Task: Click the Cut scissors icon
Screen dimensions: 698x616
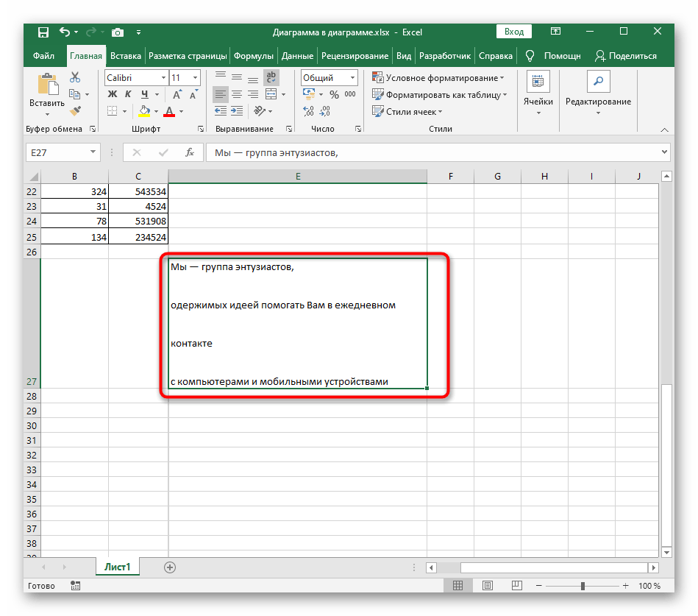Action: click(x=75, y=77)
